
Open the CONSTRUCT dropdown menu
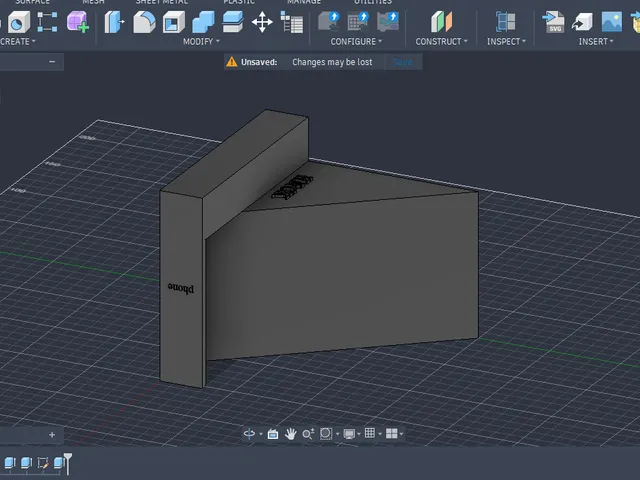click(442, 42)
